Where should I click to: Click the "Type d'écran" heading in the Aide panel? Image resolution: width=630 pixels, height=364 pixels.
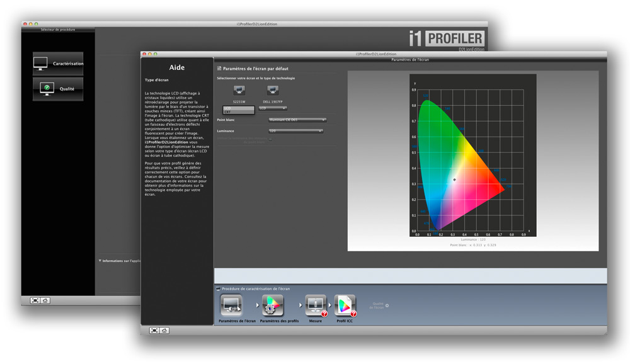pyautogui.click(x=157, y=80)
